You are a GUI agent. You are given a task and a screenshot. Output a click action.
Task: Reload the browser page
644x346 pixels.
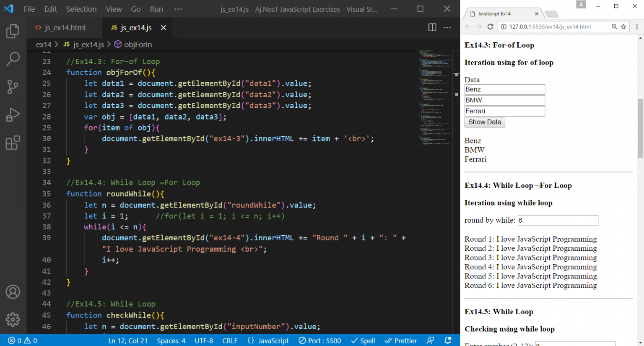coord(490,27)
